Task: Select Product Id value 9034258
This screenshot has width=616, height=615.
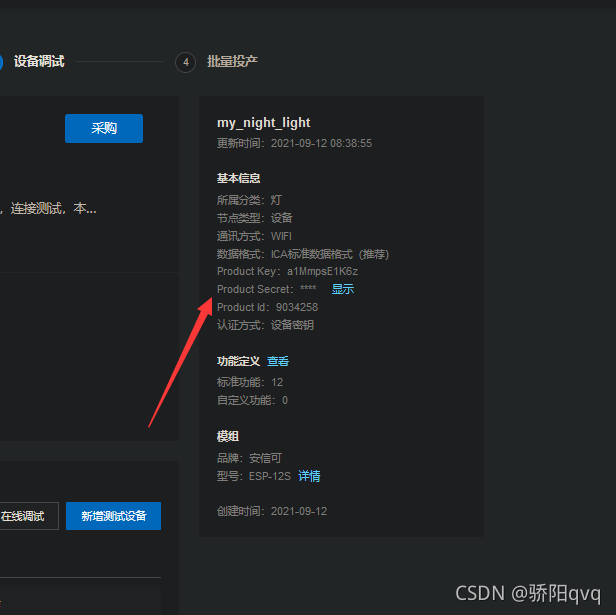Action: pos(297,307)
